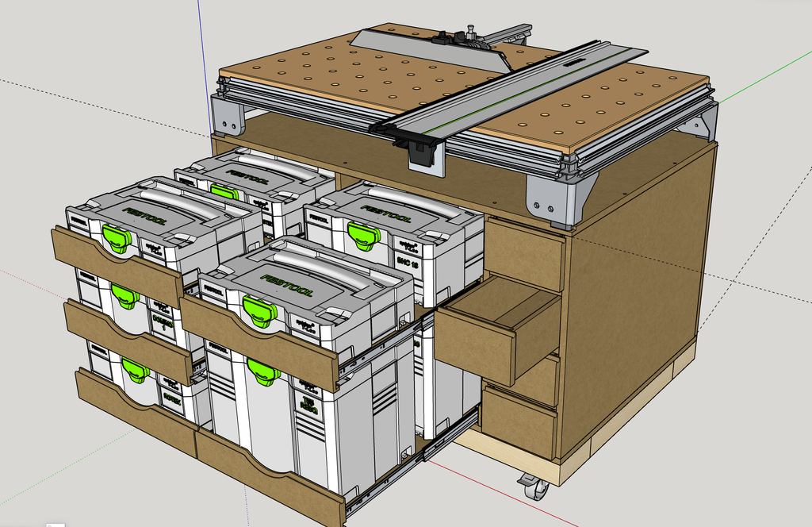
Task: Select the top small drawer front in the right column
Action: pyautogui.click(x=525, y=254)
